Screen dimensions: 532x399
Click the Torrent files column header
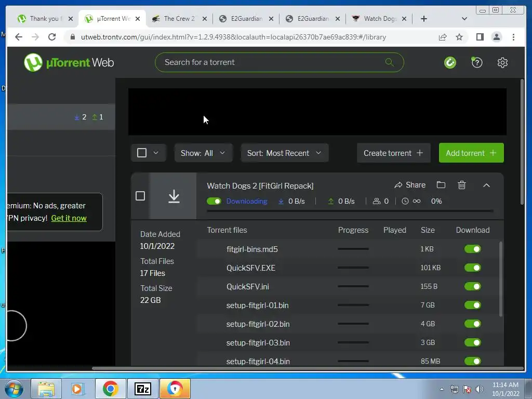coord(227,230)
